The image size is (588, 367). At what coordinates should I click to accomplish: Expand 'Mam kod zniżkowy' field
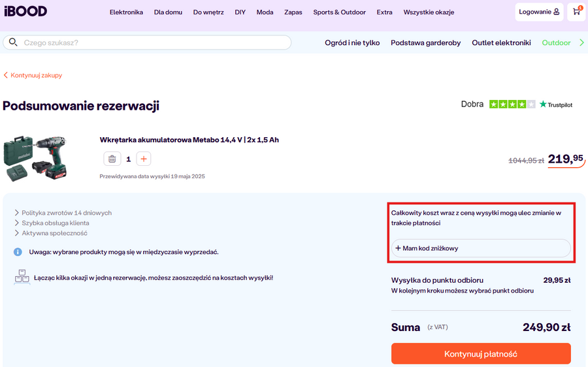(480, 248)
